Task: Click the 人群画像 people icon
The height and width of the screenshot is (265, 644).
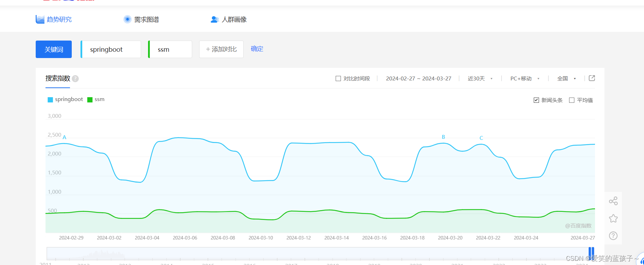Action: coord(215,20)
